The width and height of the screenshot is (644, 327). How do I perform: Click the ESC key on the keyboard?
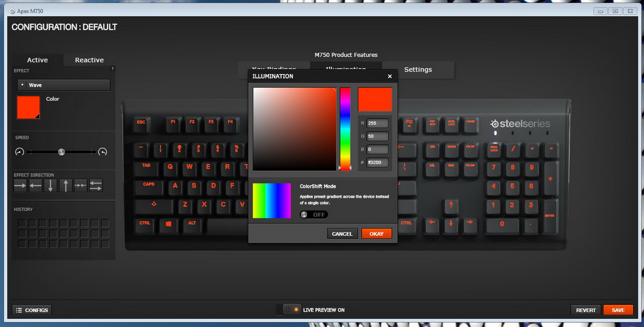pos(141,123)
